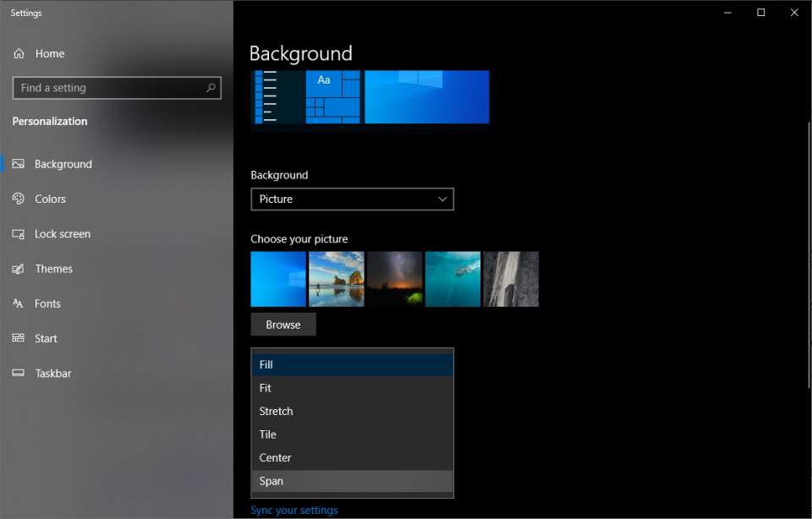Viewport: 812px width, 519px height.
Task: Select the Tile fit option
Action: click(x=352, y=434)
